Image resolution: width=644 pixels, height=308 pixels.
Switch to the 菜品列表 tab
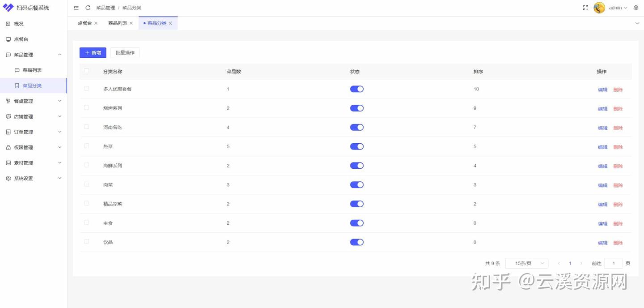tap(118, 23)
